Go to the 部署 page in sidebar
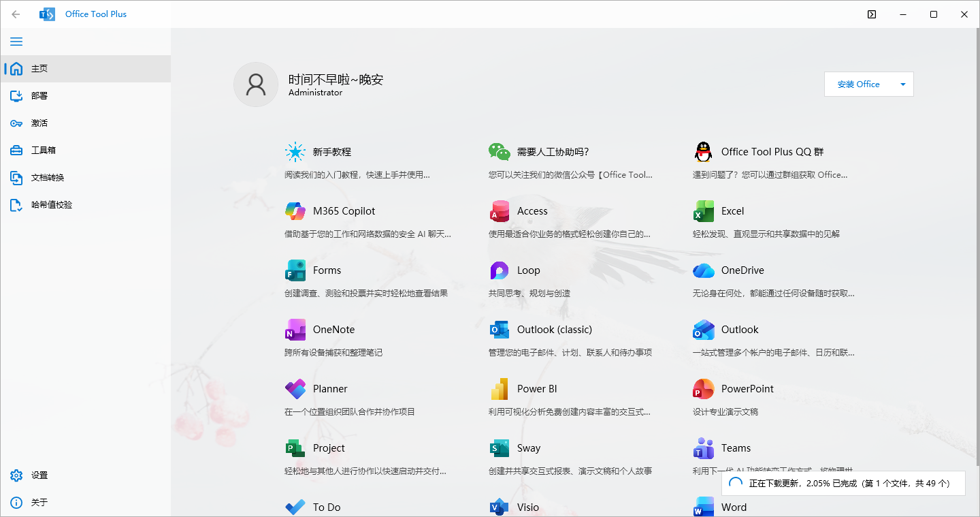Image resolution: width=980 pixels, height=517 pixels. coord(39,96)
